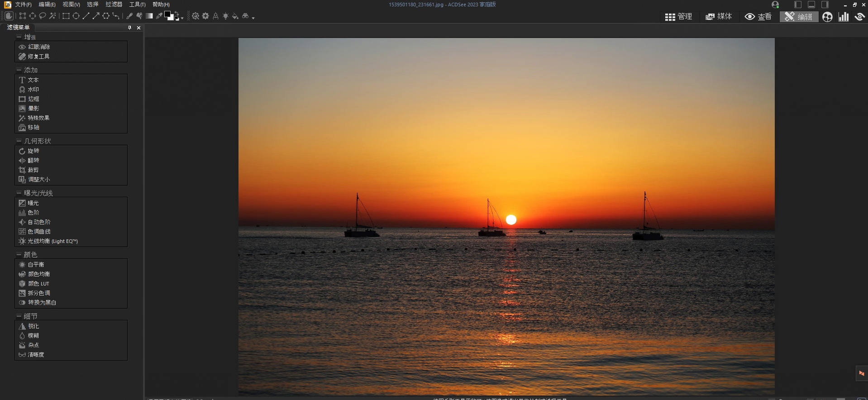Select the Lasso selection tool
The width and height of the screenshot is (868, 400).
[x=43, y=16]
